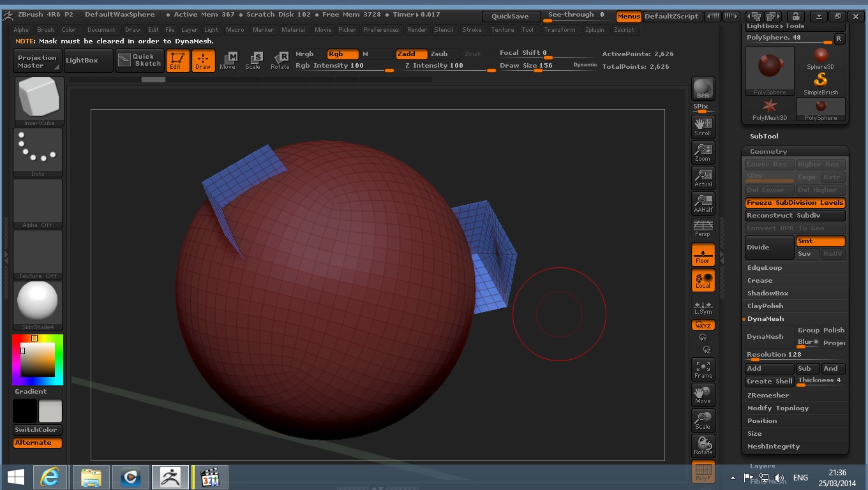868x490 pixels.
Task: Collapse the Geometry section
Action: [768, 151]
